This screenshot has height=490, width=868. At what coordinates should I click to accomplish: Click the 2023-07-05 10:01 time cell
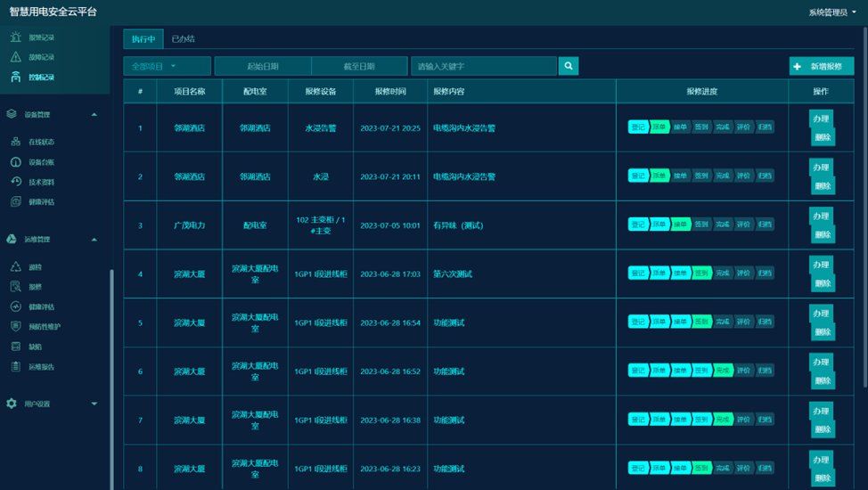pyautogui.click(x=390, y=225)
